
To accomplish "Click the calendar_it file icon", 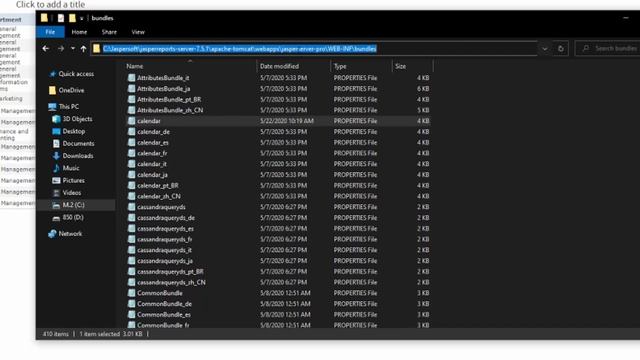I will pos(131,164).
